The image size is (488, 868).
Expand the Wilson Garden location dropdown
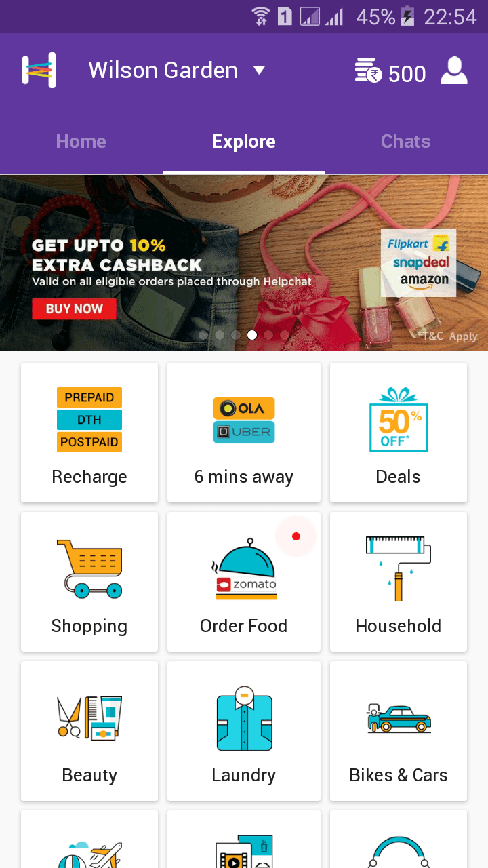(177, 71)
